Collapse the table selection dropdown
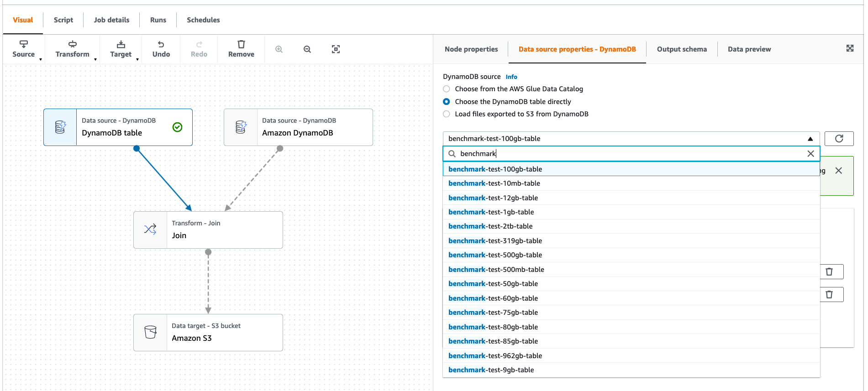868x391 pixels. 810,139
